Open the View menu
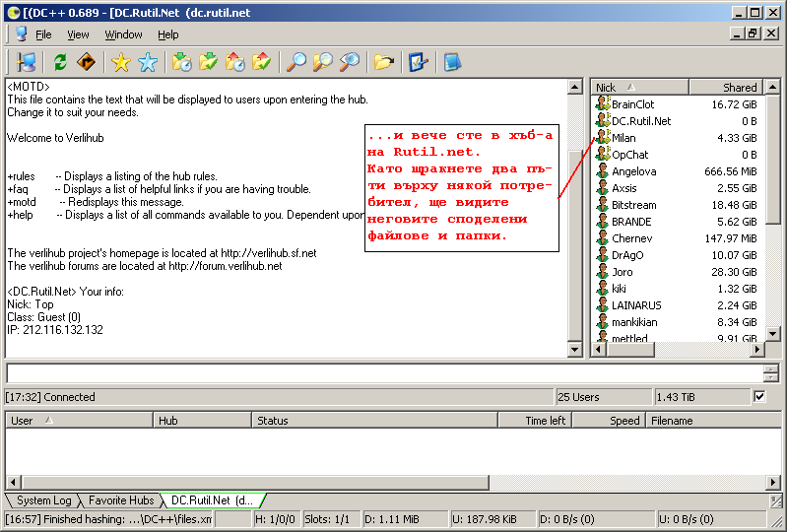This screenshot has height=532, width=787. 78,34
